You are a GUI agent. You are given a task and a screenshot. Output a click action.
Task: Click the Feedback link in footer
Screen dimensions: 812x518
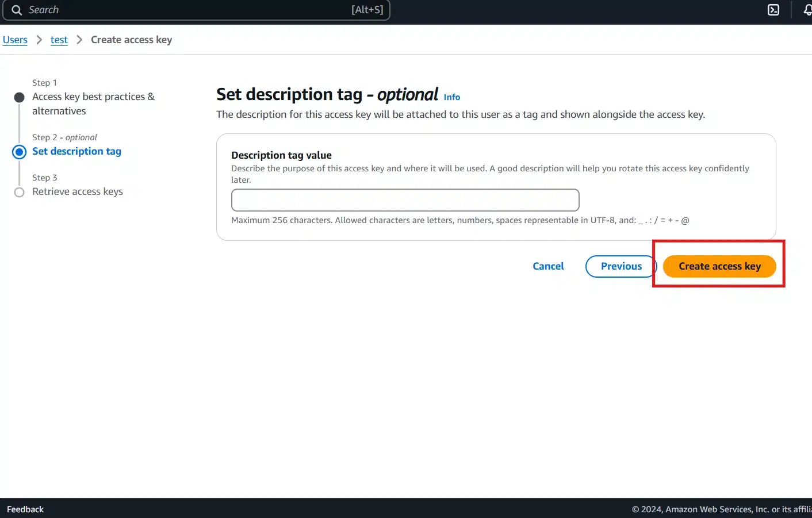(25, 509)
